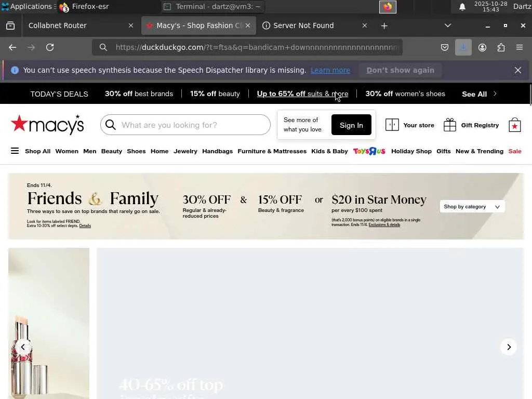Click the Macy's search magnifier icon
Viewport: 532px width, 399px height.
110,125
